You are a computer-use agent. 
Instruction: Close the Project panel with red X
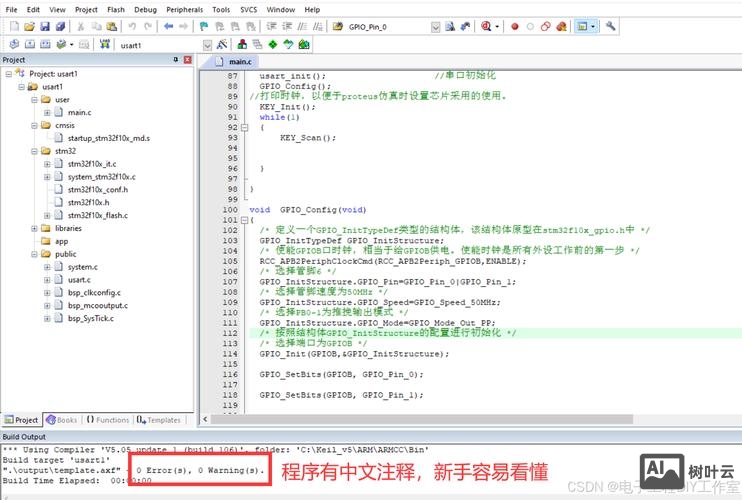click(x=188, y=60)
